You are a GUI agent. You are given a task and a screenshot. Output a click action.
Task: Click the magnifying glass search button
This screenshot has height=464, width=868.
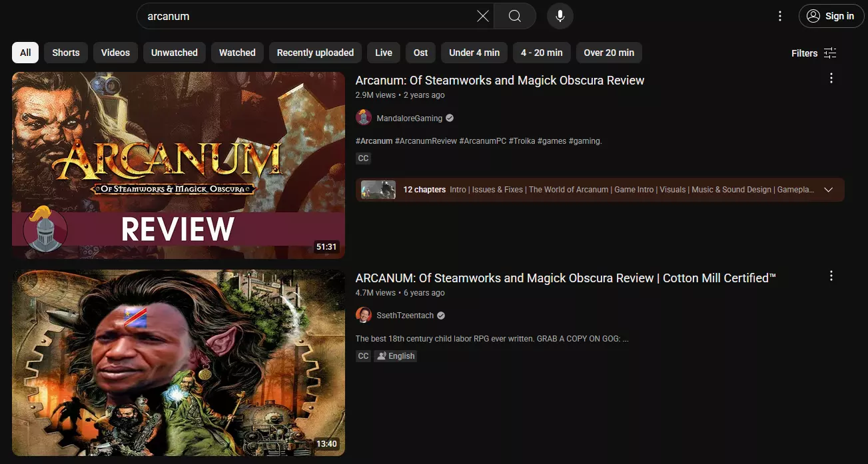[x=515, y=16]
